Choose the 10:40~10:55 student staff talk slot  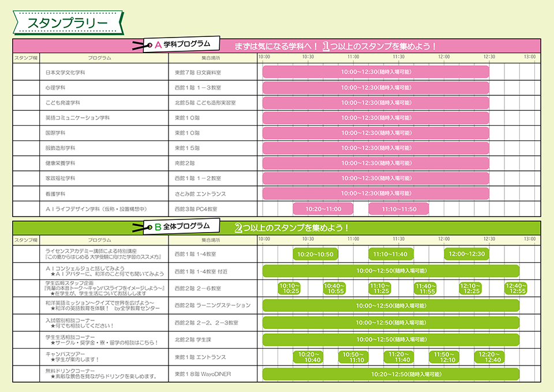coord(334,289)
